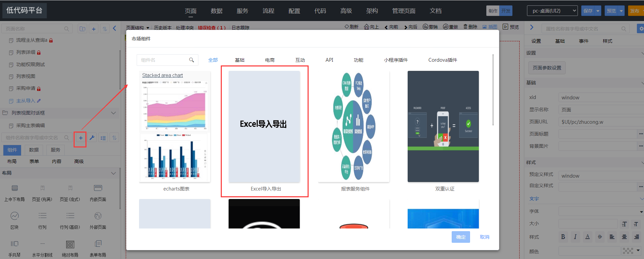This screenshot has width=644, height=259.
Task: Toggle bold text style icon
Action: pos(563,237)
